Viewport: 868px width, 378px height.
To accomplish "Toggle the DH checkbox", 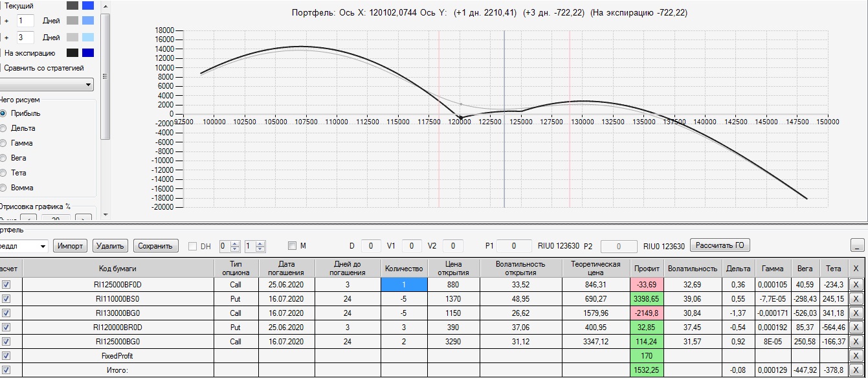I will pos(192,246).
